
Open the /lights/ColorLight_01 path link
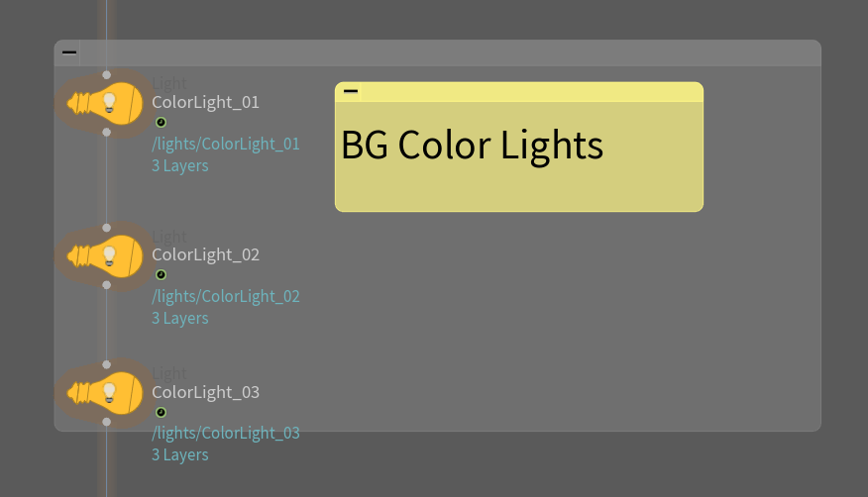point(225,144)
